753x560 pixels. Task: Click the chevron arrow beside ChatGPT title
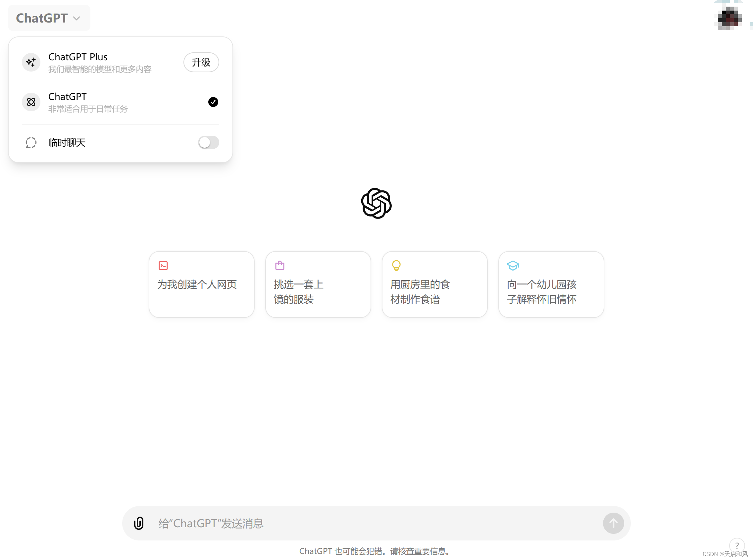point(76,18)
